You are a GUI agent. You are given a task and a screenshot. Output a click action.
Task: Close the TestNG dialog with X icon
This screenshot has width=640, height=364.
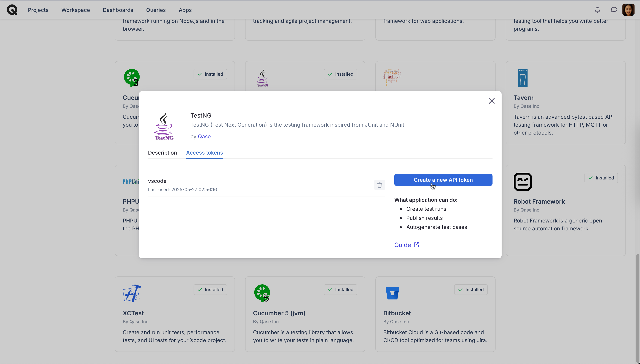(491, 101)
